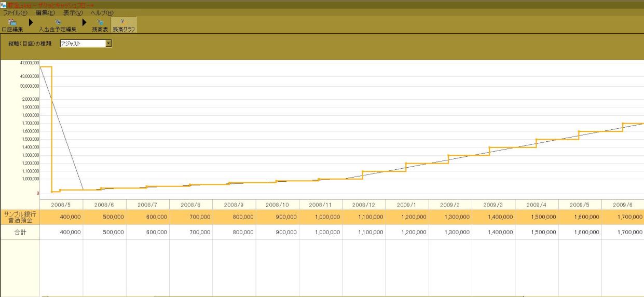Click the 2,000,000 axis label

pos(30,99)
